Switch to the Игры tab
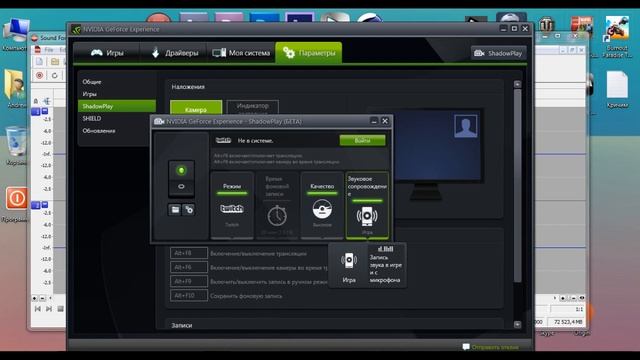Image resolution: width=640 pixels, height=360 pixels. pos(107,53)
